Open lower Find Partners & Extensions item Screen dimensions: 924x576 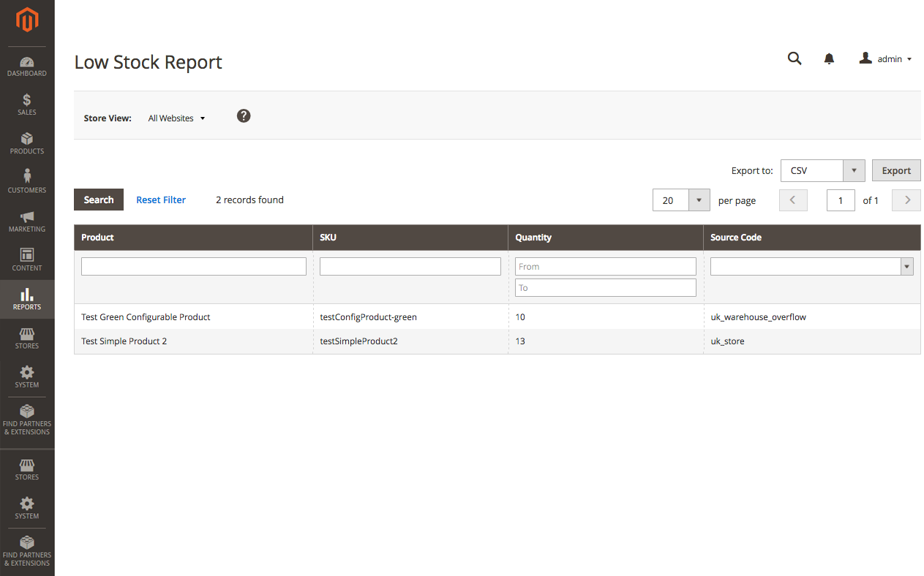(27, 551)
